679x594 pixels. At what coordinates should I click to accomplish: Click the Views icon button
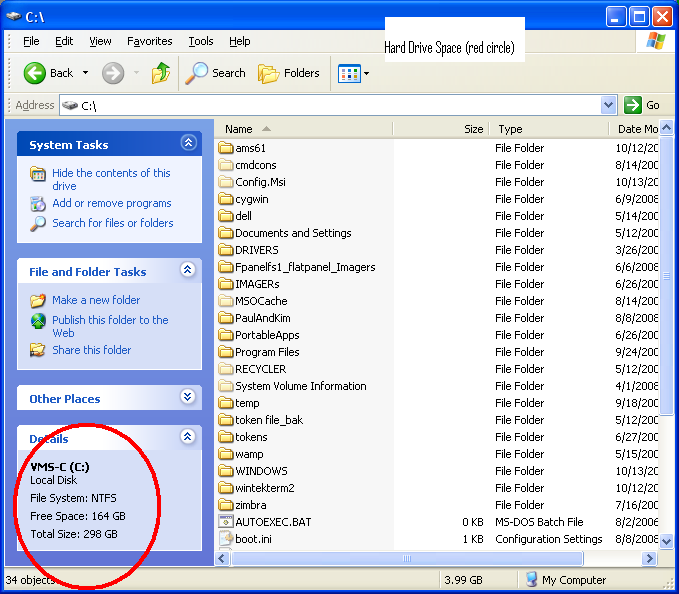[349, 74]
